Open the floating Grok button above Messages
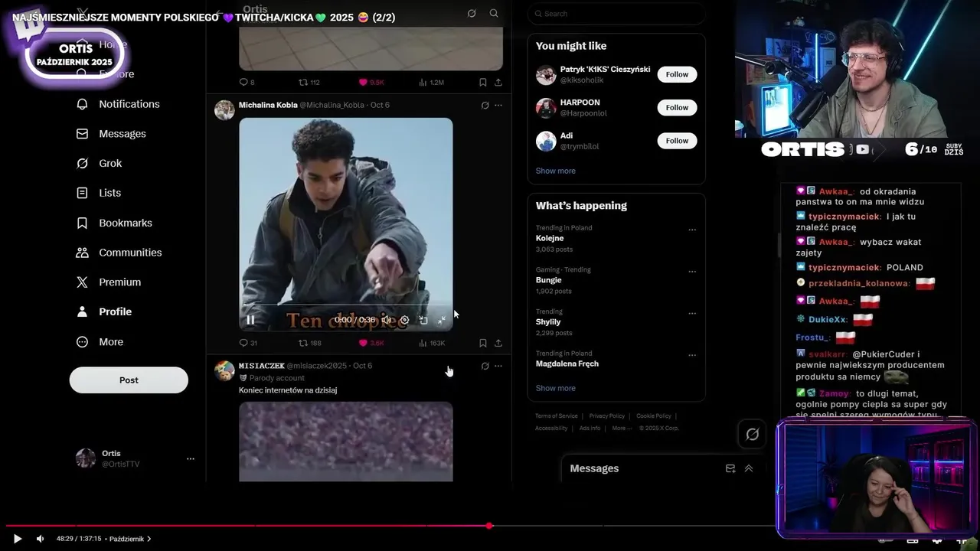 coord(753,435)
